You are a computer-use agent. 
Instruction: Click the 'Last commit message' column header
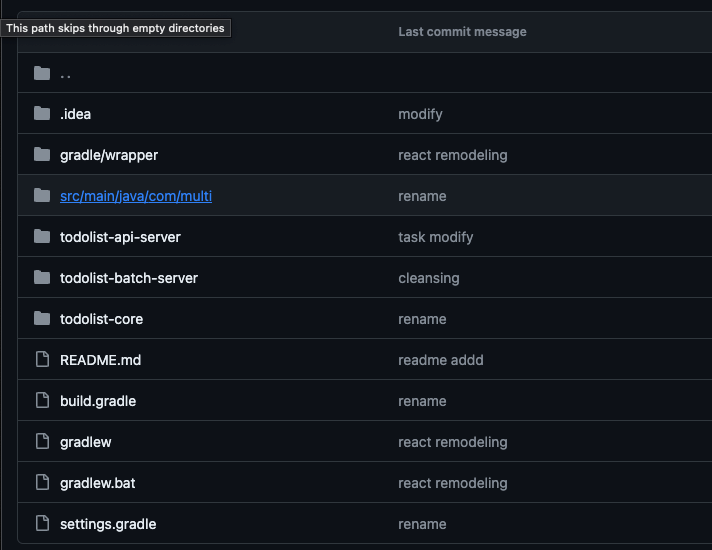[x=461, y=32]
